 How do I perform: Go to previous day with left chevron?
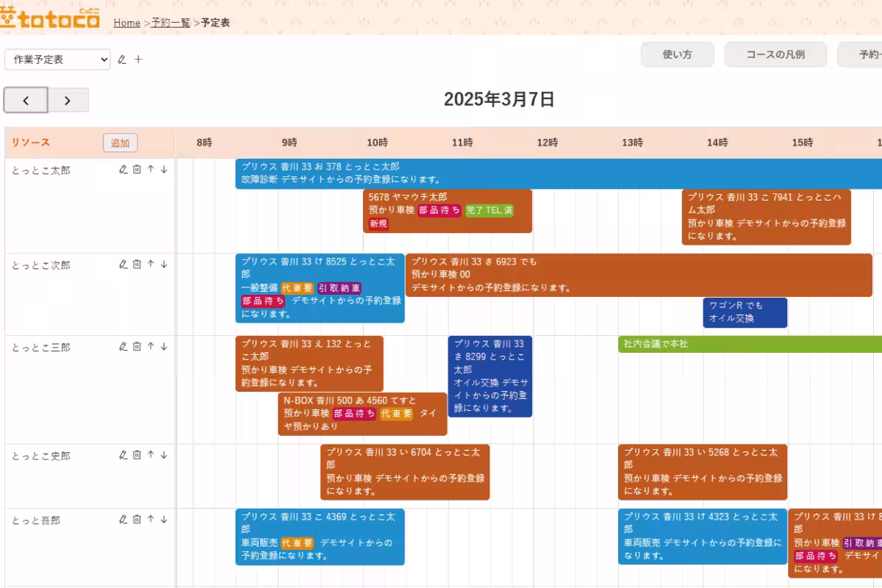pyautogui.click(x=26, y=100)
